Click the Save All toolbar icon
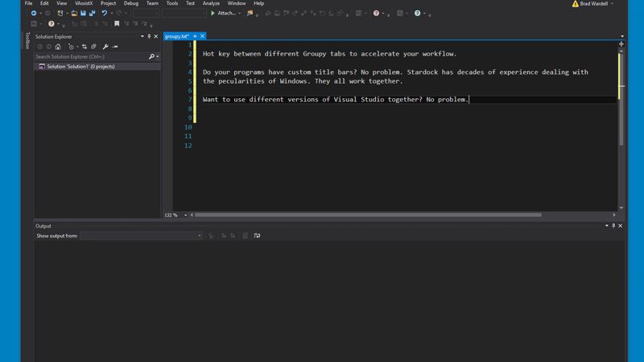This screenshot has height=362, width=644. pyautogui.click(x=92, y=13)
